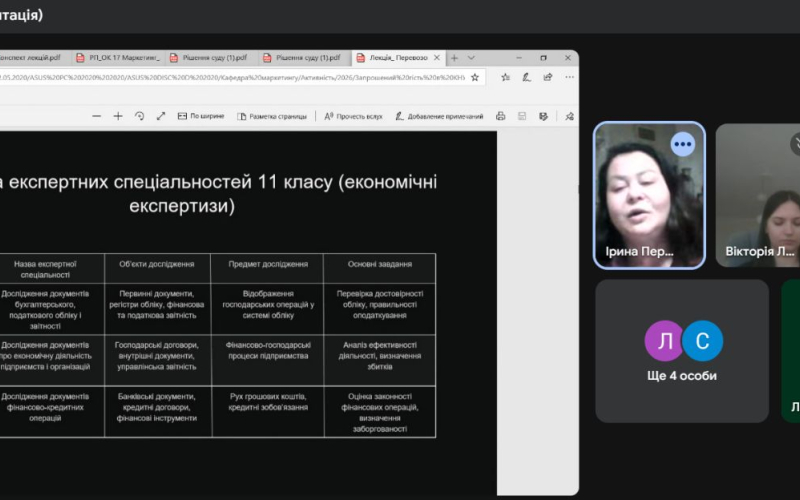The width and height of the screenshot is (800, 500).
Task: Zoom out with the minus icon
Action: pos(96,116)
